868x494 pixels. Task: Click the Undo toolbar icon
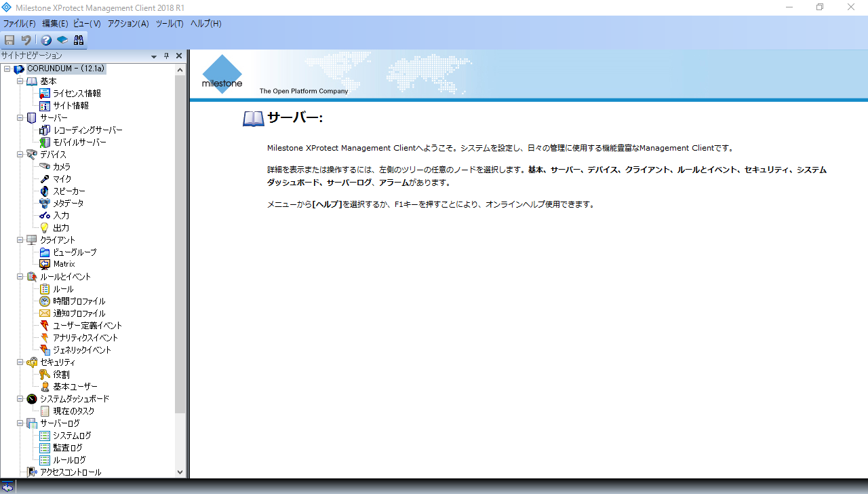[26, 40]
